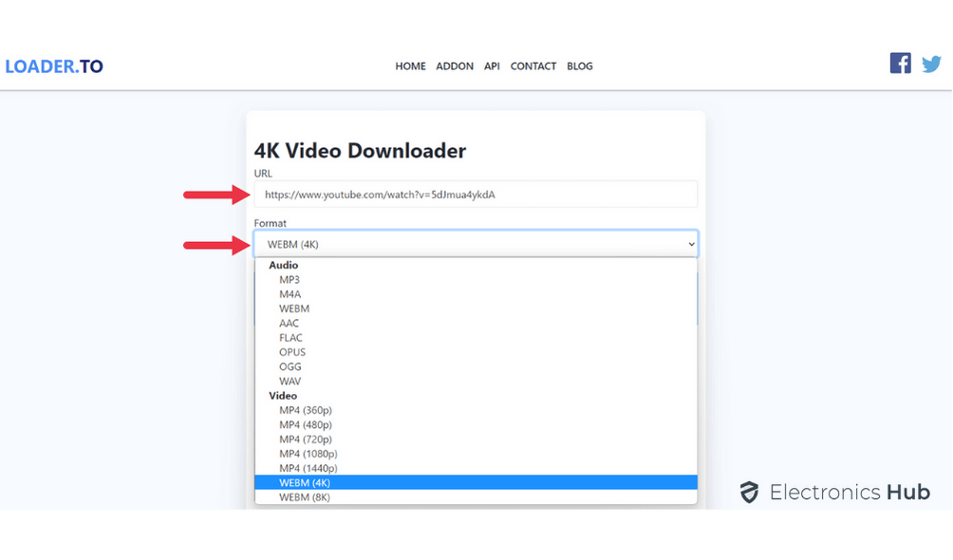Open the Twitter bird icon
The width and height of the screenshot is (953, 560).
click(931, 64)
